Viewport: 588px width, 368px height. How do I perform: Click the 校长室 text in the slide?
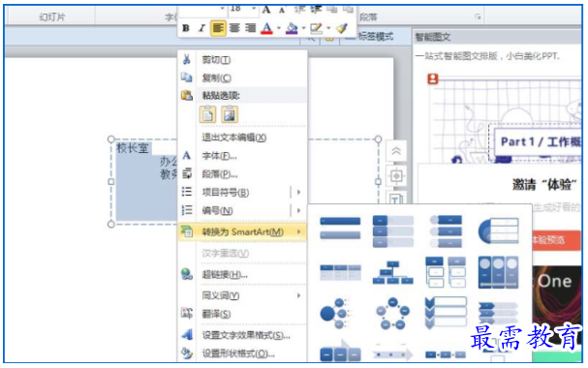[133, 148]
